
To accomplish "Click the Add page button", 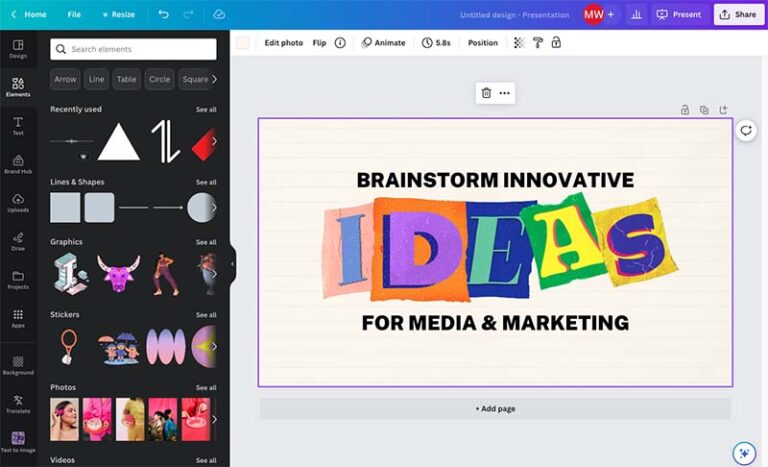I will (495, 409).
